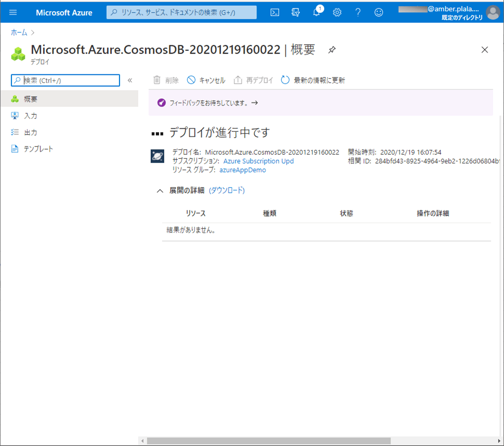Viewport: 504px width, 446px height.
Task: Focus the global resource search field
Action: click(x=182, y=12)
